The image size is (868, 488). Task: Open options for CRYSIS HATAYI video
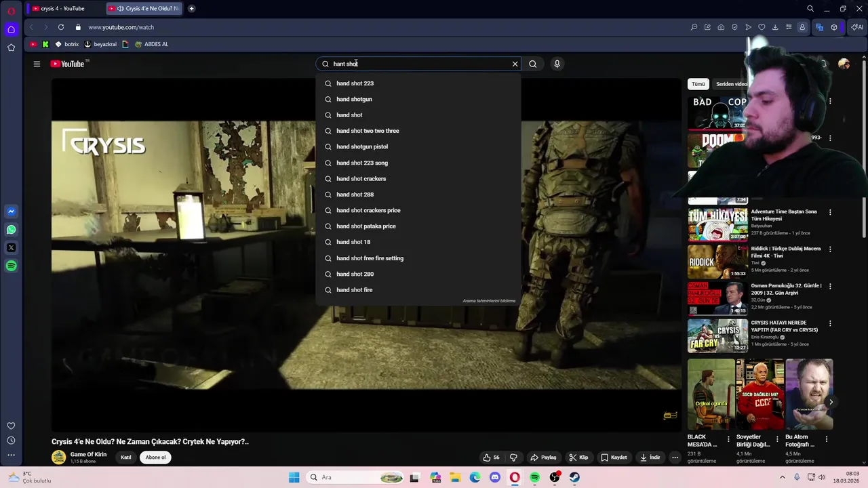tap(830, 323)
